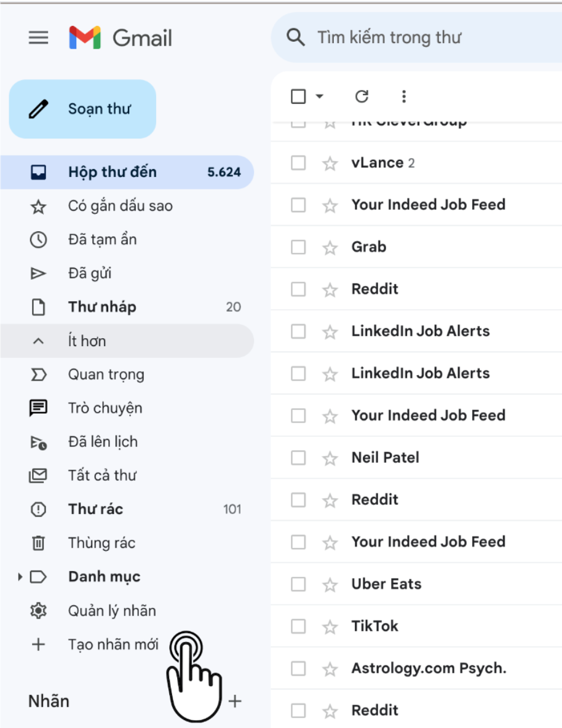The image size is (562, 728).
Task: Star the Neil Patel email
Action: click(330, 458)
